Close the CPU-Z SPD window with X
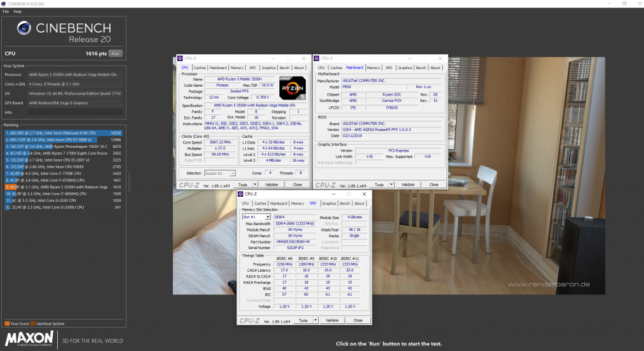 pos(365,194)
